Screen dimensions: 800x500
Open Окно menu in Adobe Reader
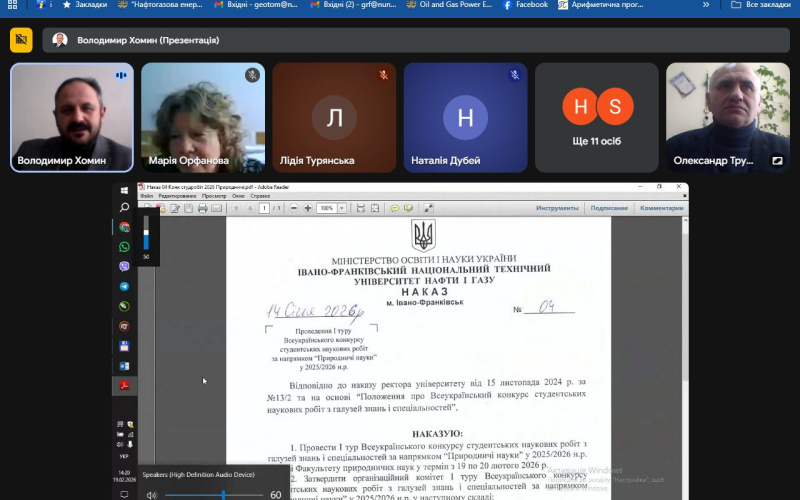point(238,196)
